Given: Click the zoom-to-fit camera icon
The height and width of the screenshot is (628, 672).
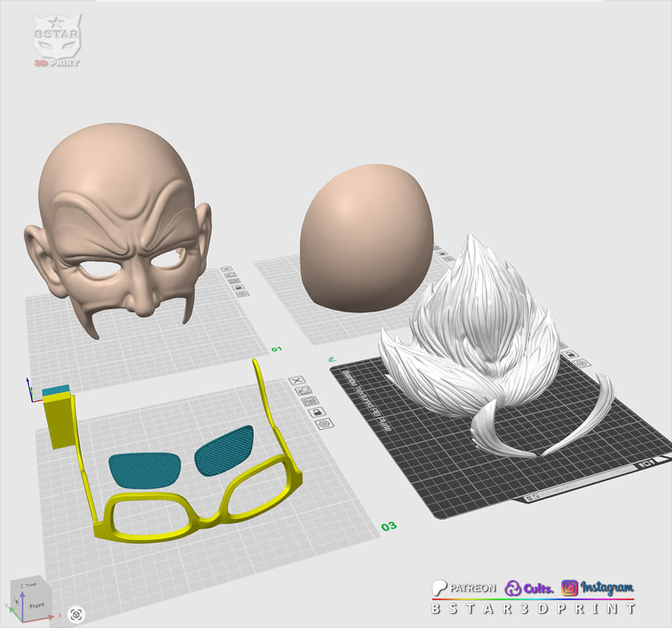Looking at the screenshot, I should (x=77, y=615).
